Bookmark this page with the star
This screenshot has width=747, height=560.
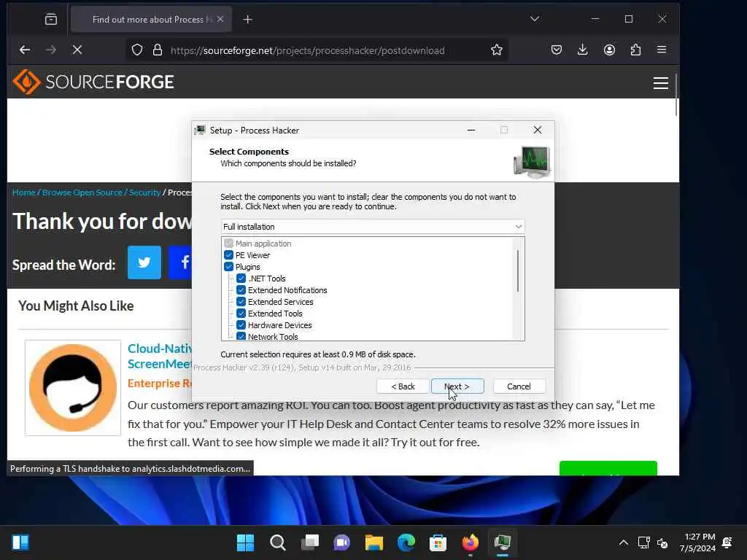point(496,50)
